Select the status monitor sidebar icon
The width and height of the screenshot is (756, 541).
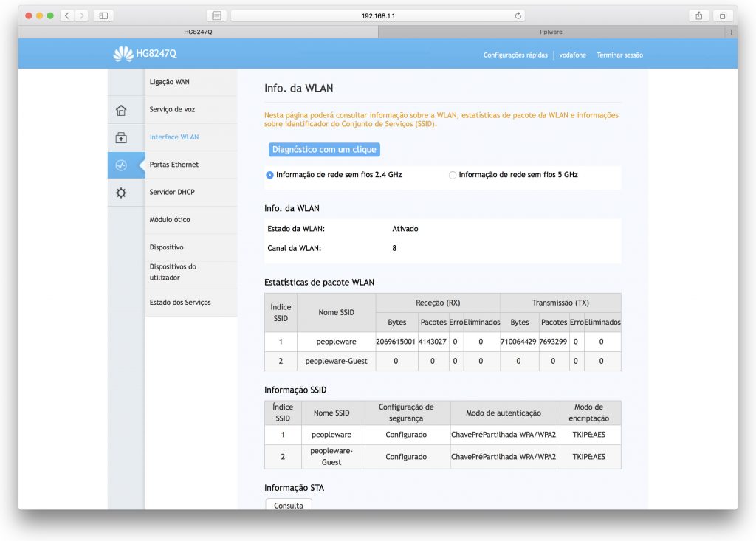click(x=121, y=165)
